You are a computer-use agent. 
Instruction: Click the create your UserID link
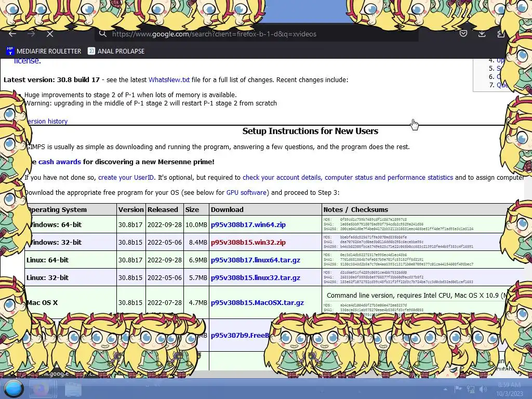[126, 178]
